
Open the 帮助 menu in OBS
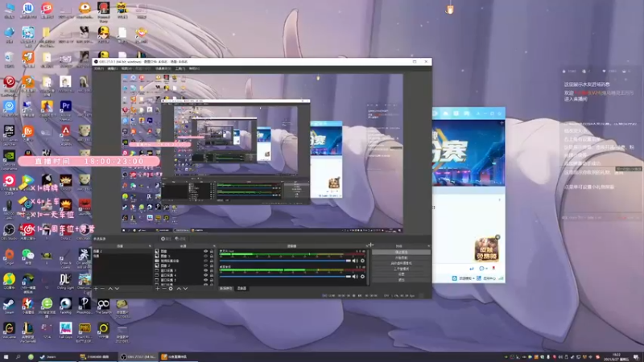(194, 68)
